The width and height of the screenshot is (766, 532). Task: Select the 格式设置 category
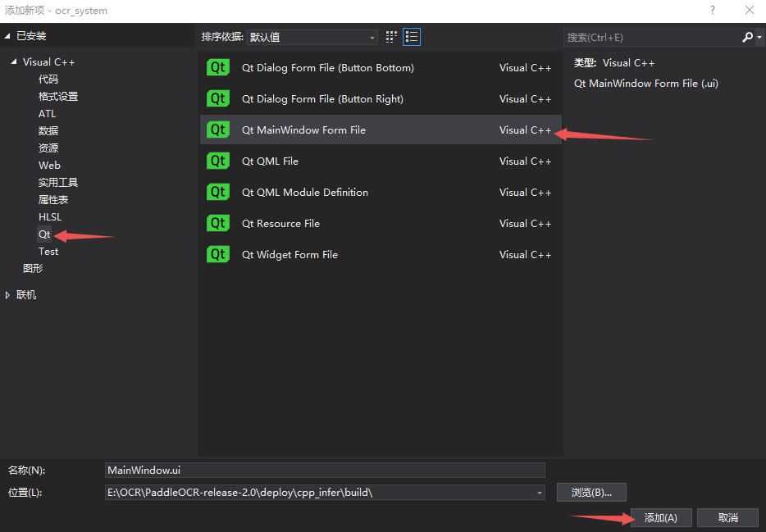(58, 96)
